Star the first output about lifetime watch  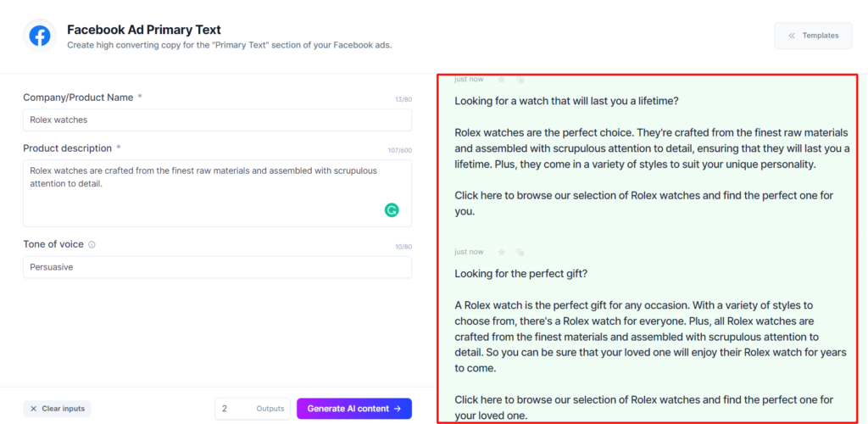[x=502, y=80]
